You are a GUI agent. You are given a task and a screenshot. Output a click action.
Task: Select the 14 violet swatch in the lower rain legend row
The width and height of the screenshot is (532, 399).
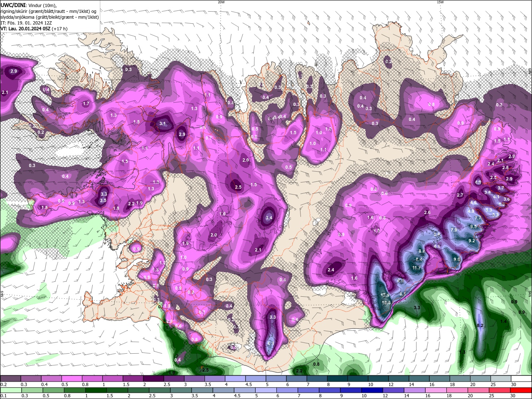click(x=414, y=390)
